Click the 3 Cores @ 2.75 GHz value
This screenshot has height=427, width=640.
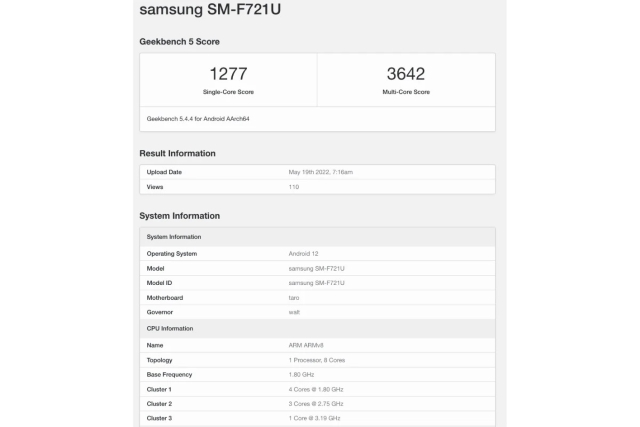point(316,404)
